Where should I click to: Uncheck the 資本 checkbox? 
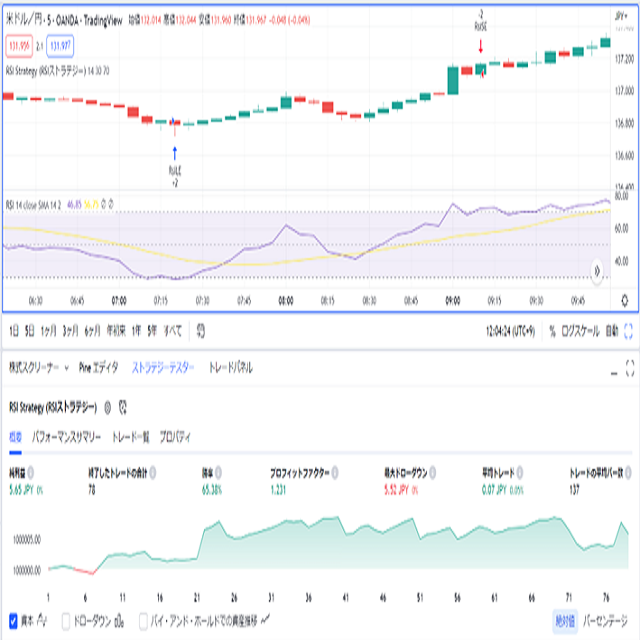click(x=13, y=621)
